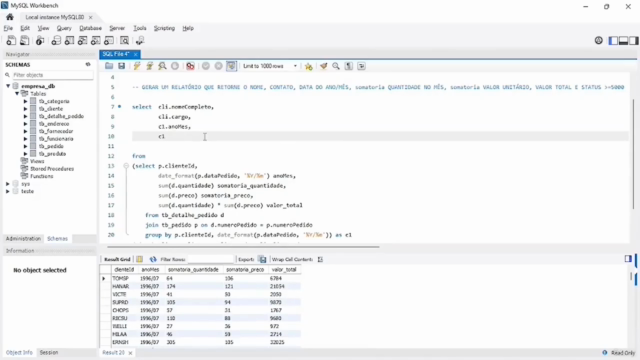Export the recordset to a file
640x360 pixels.
coord(262,259)
